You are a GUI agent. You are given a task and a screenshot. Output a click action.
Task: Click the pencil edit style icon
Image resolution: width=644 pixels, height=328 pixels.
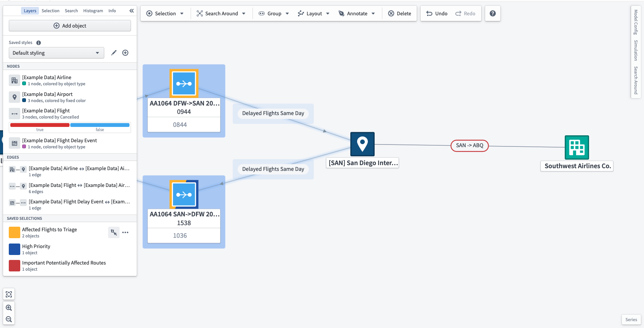(114, 53)
